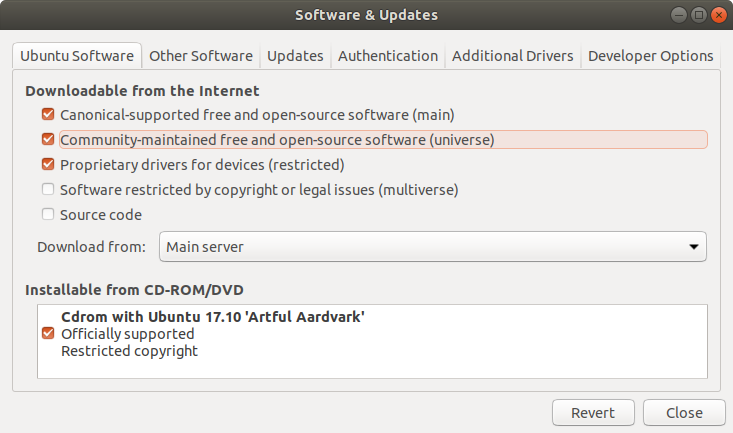Viewport: 733px width, 433px height.
Task: Select the Ubuntu Software tab
Action: coord(77,56)
